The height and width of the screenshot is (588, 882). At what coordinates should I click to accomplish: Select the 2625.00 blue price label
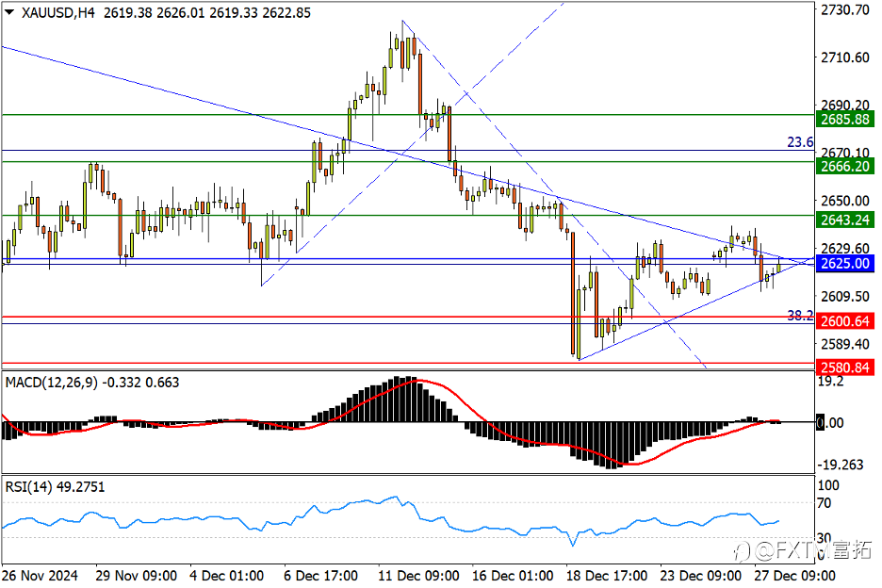845,263
